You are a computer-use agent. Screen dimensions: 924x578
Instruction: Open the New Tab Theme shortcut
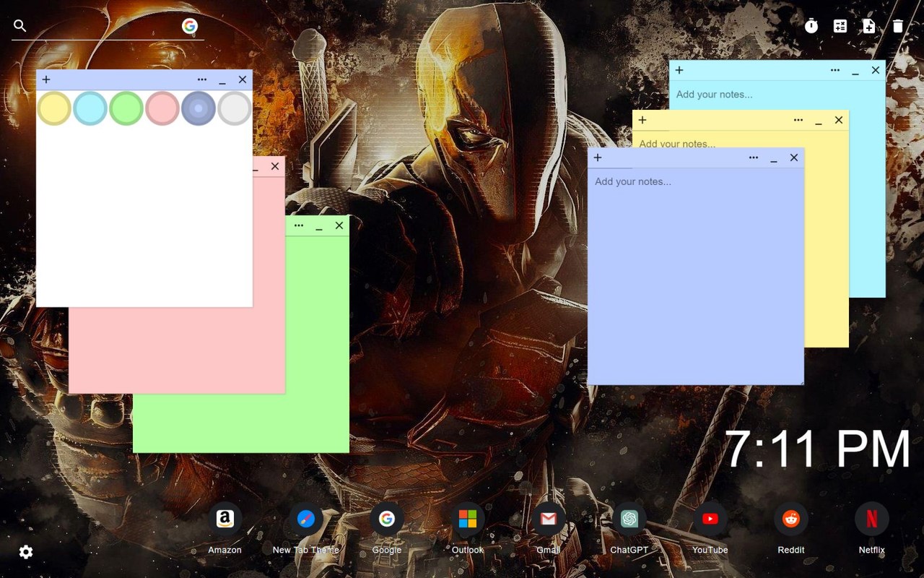pos(306,519)
